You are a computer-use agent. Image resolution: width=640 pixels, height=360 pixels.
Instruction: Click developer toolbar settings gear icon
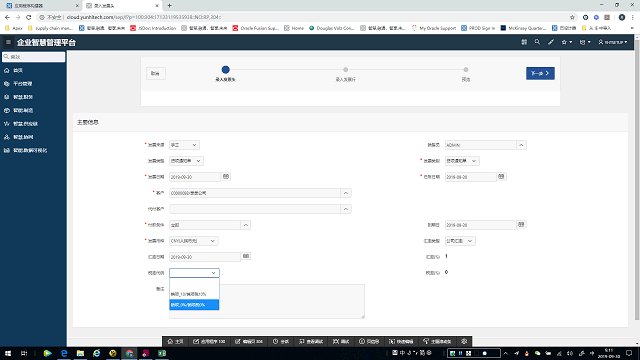coord(464,341)
